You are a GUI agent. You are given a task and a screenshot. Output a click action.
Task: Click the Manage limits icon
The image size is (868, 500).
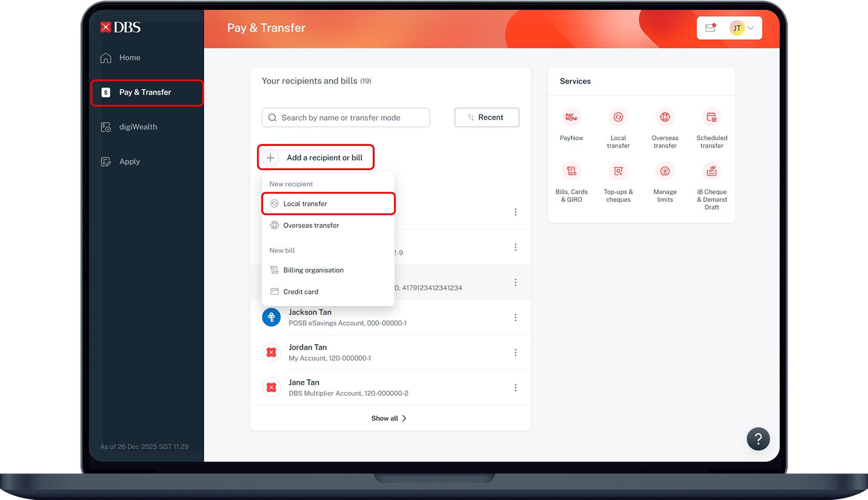[x=664, y=171]
